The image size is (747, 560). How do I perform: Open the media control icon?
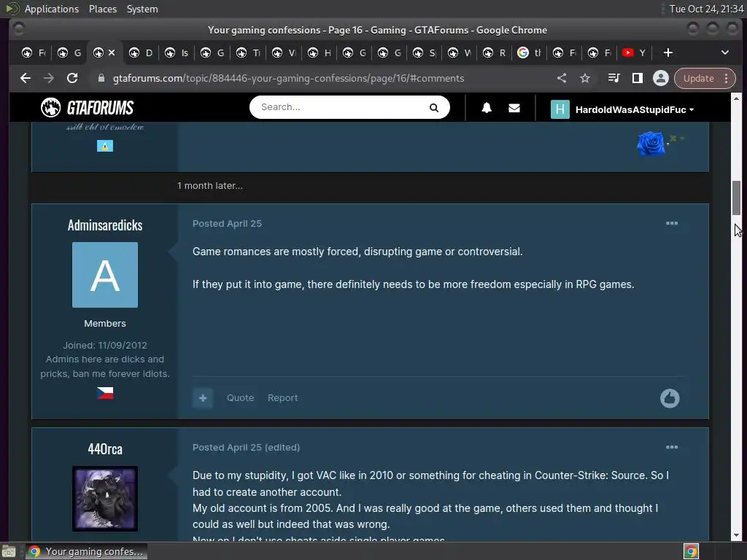point(614,78)
